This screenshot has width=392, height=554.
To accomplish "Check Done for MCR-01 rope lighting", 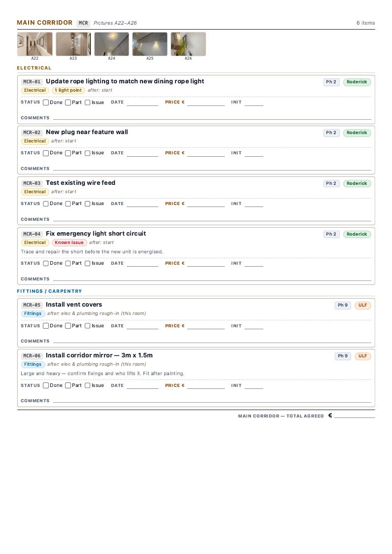I will (x=45, y=103).
